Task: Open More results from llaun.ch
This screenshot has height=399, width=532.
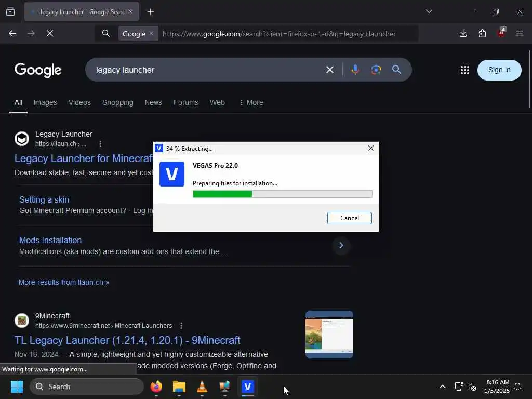Action: tap(64, 282)
